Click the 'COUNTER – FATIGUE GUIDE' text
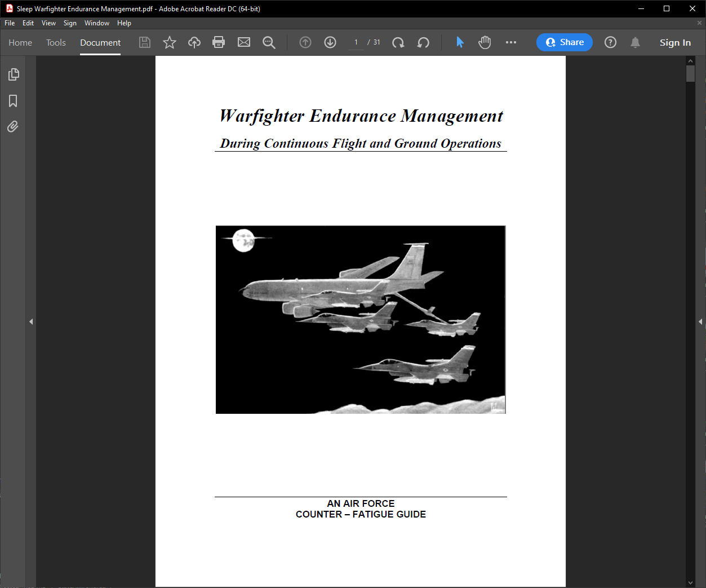The image size is (706, 588). click(x=361, y=514)
